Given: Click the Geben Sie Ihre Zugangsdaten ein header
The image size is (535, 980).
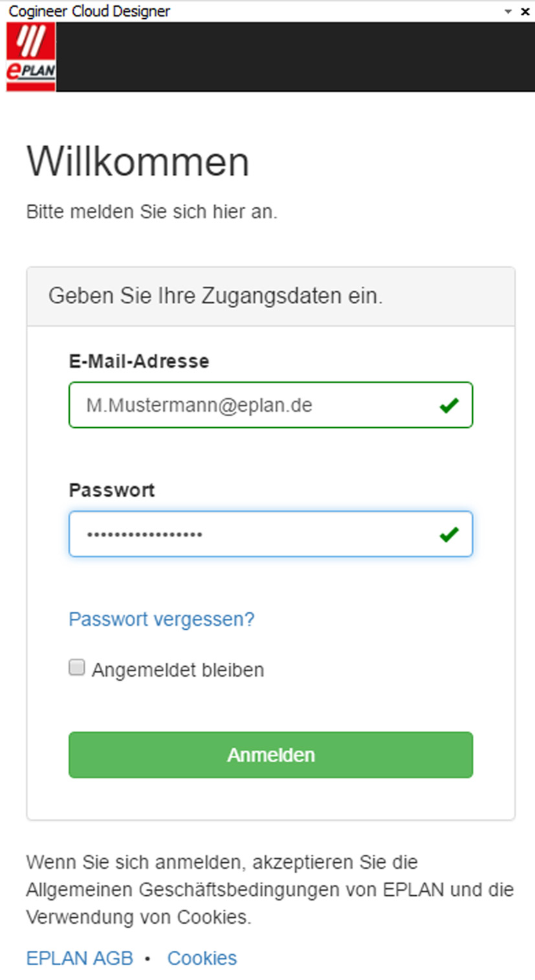Looking at the screenshot, I should [x=215, y=296].
